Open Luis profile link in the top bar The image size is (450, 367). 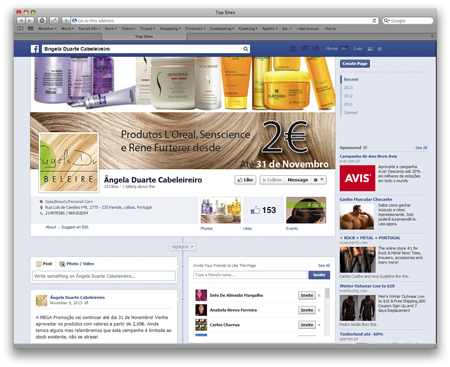coord(358,49)
